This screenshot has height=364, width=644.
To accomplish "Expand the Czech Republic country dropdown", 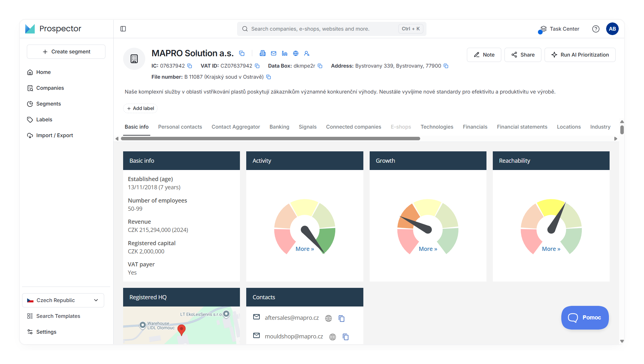I will click(x=63, y=300).
